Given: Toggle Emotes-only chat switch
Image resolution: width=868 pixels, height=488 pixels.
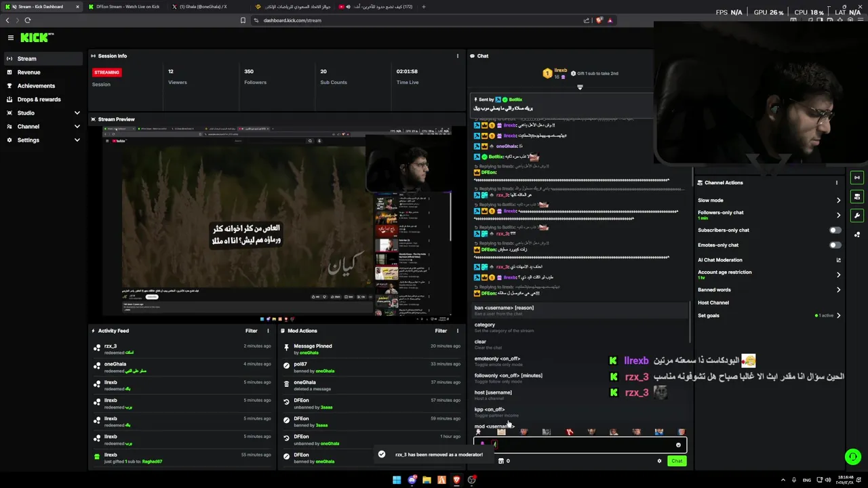Looking at the screenshot, I should 835,245.
